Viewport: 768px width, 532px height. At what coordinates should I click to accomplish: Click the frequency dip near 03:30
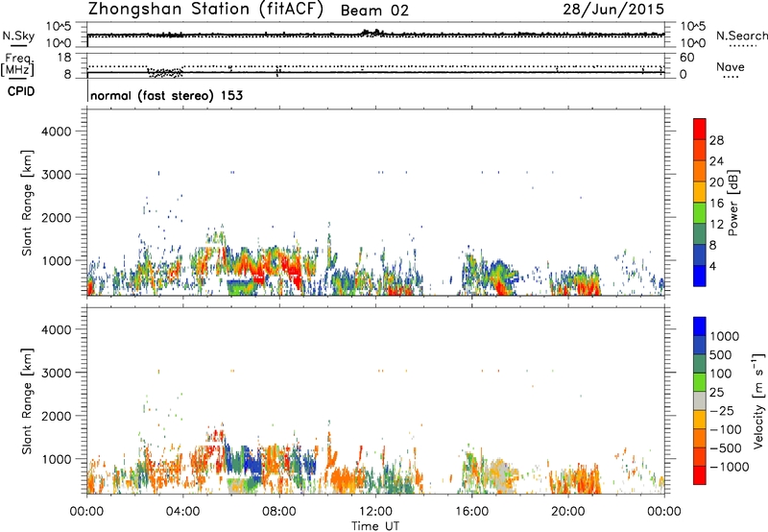(x=165, y=72)
